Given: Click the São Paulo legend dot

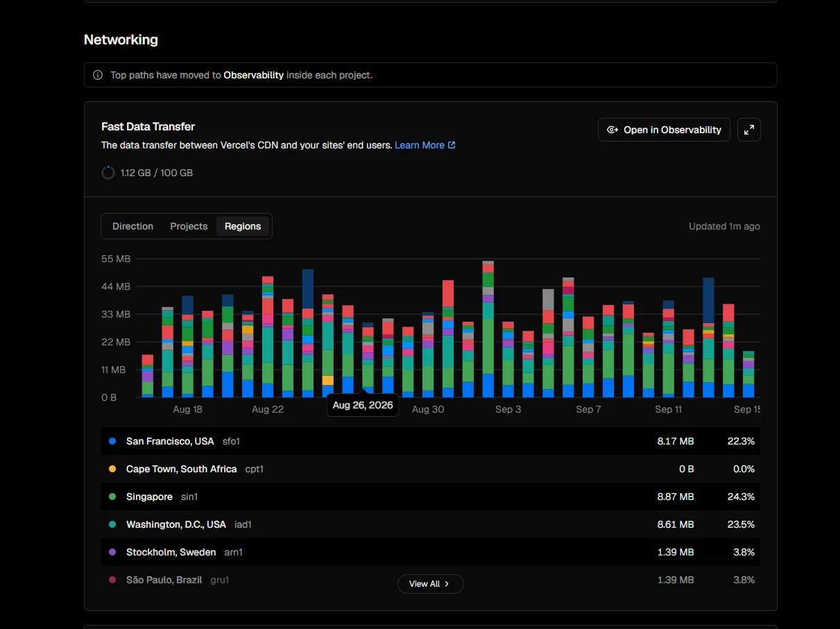Looking at the screenshot, I should (112, 580).
